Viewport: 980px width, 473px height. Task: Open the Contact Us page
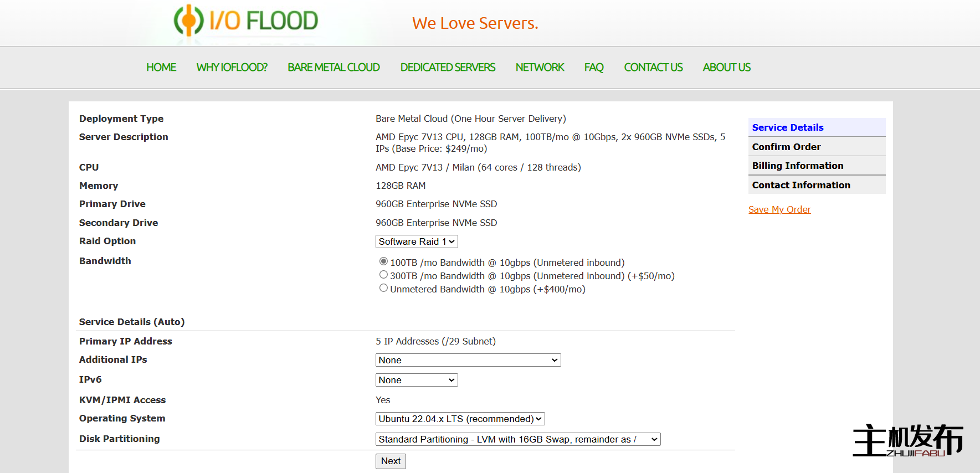point(653,68)
